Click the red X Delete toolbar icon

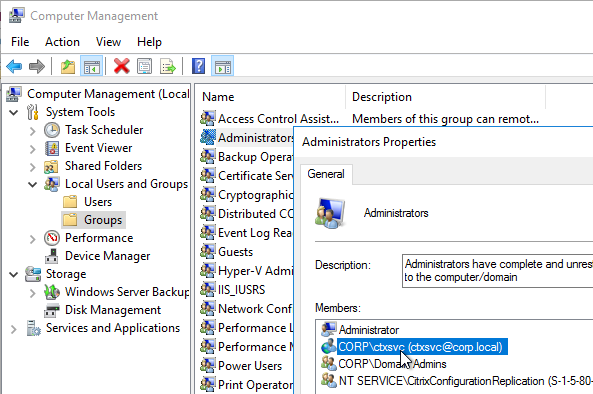click(x=122, y=67)
